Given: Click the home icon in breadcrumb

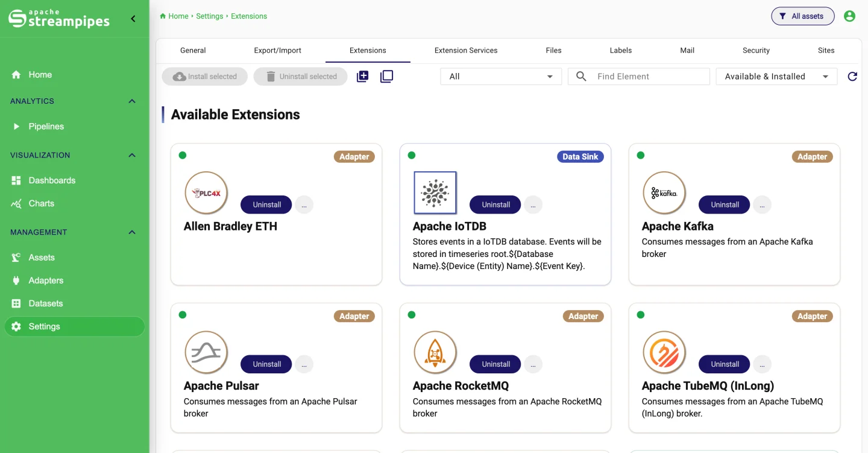Looking at the screenshot, I should coord(163,16).
